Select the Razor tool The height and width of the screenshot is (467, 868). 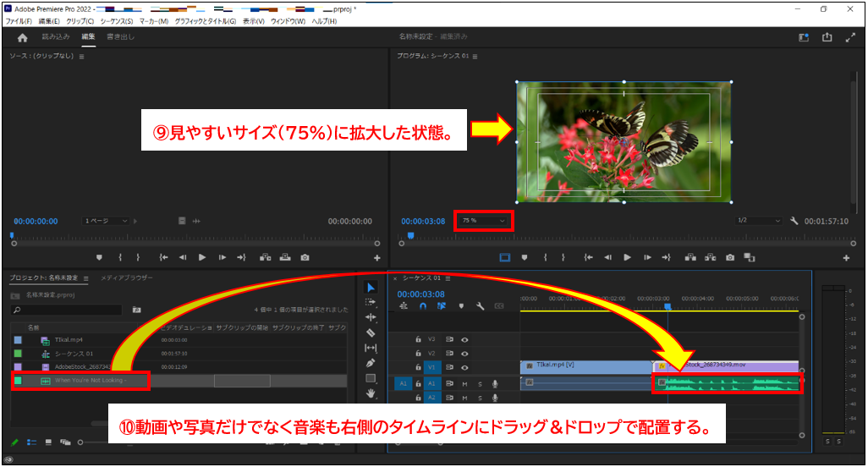(371, 332)
